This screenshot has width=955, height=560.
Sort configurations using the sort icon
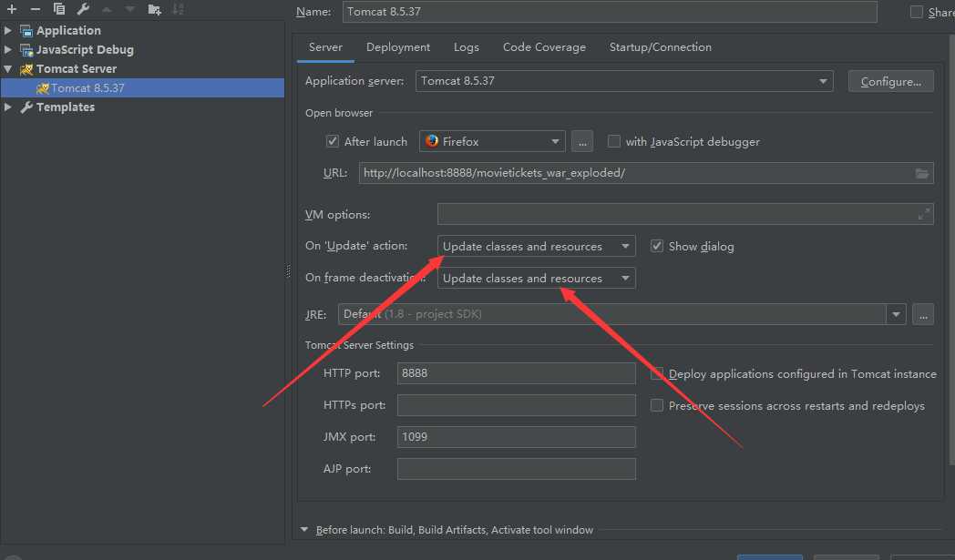[x=178, y=9]
